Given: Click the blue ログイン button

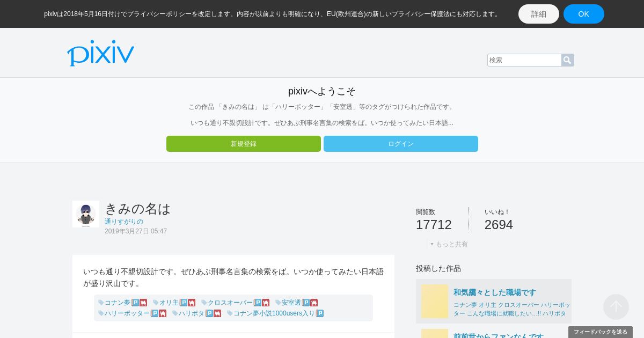Looking at the screenshot, I should tap(401, 144).
